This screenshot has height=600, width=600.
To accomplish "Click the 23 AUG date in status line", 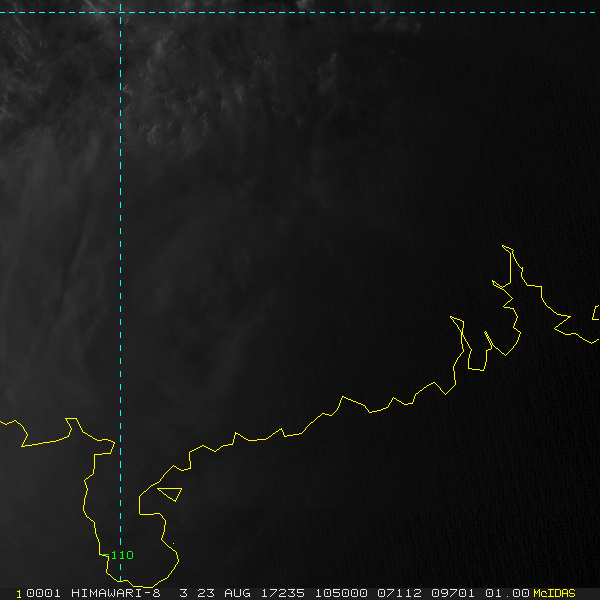I will pyautogui.click(x=223, y=593).
